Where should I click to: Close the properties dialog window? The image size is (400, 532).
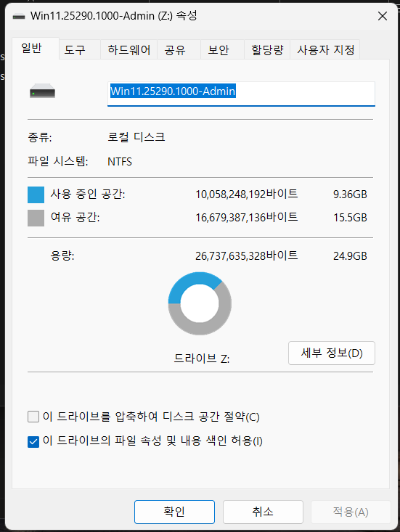(x=383, y=16)
